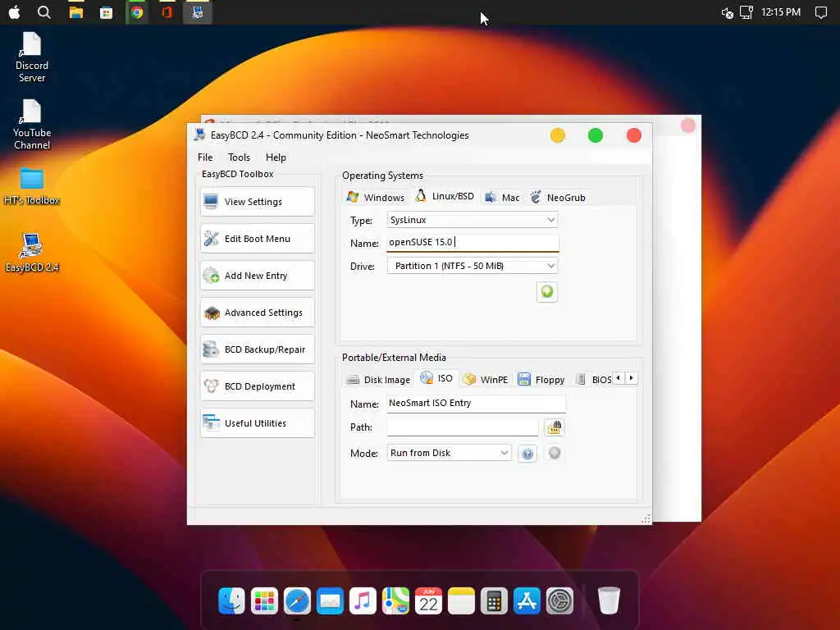840x630 pixels.
Task: Click the green Add Entry plus icon
Action: [x=547, y=291]
